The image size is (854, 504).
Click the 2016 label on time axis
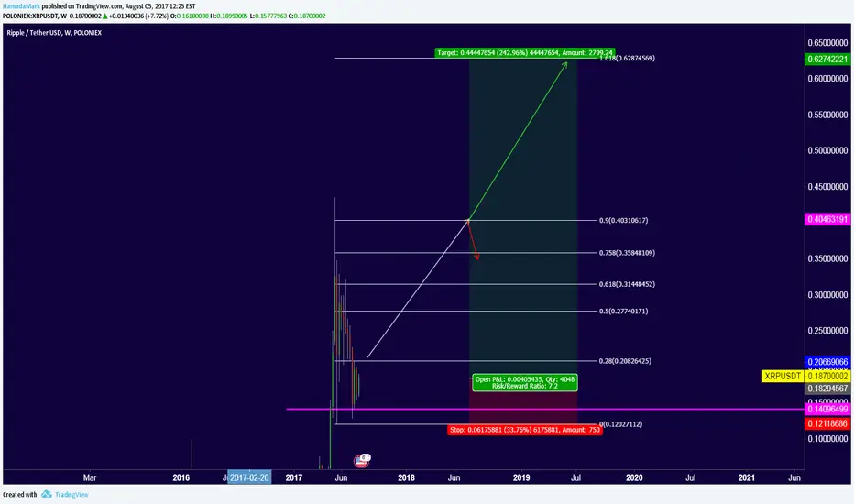click(181, 477)
